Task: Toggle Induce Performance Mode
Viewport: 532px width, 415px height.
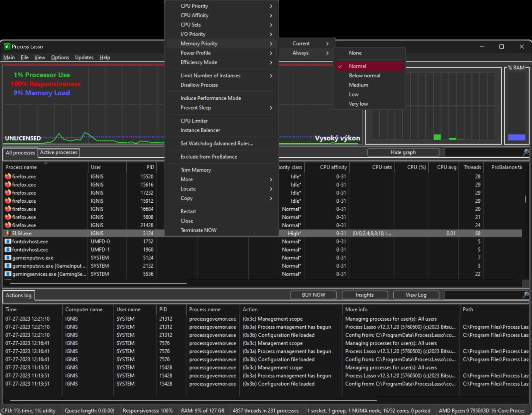Action: click(x=222, y=98)
